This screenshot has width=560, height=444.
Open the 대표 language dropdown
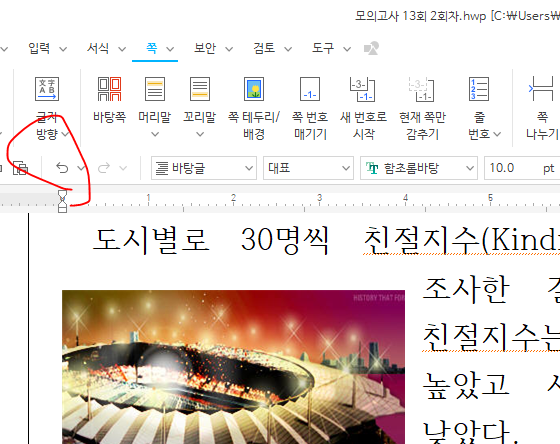pos(345,168)
